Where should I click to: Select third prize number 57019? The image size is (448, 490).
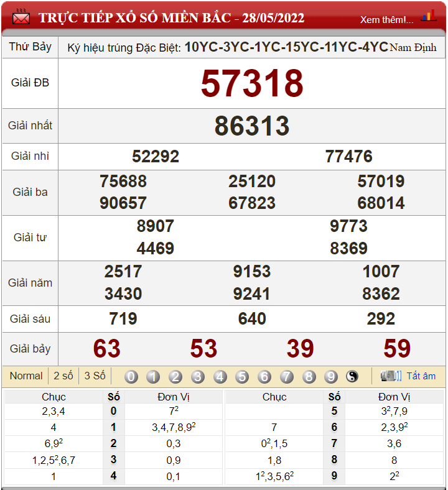(381, 181)
